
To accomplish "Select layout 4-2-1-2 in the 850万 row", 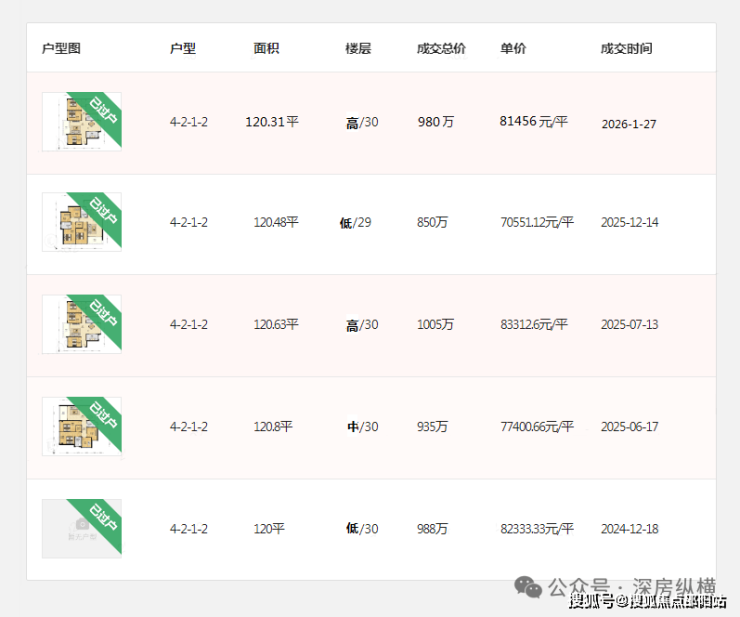I will 189,222.
